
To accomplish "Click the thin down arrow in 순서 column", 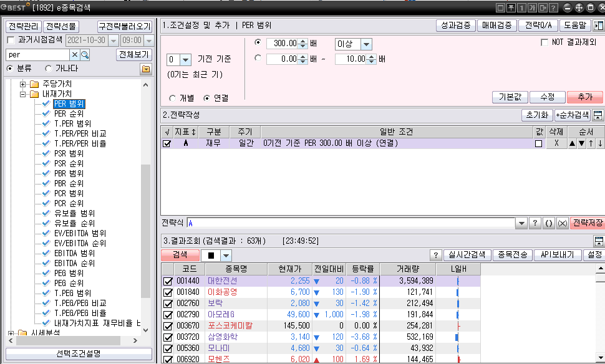I will (600, 143).
